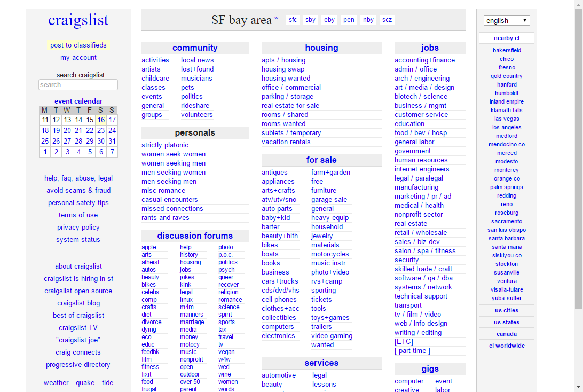583x392 pixels.
Task: Open help, faq, abuse, legal
Action: click(78, 178)
